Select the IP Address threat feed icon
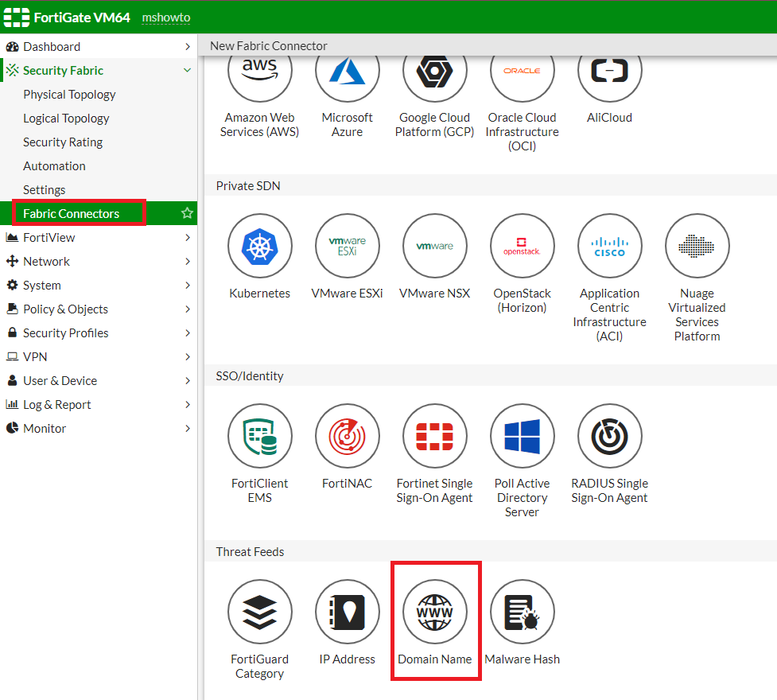Viewport: 777px width, 700px height. pos(348,612)
